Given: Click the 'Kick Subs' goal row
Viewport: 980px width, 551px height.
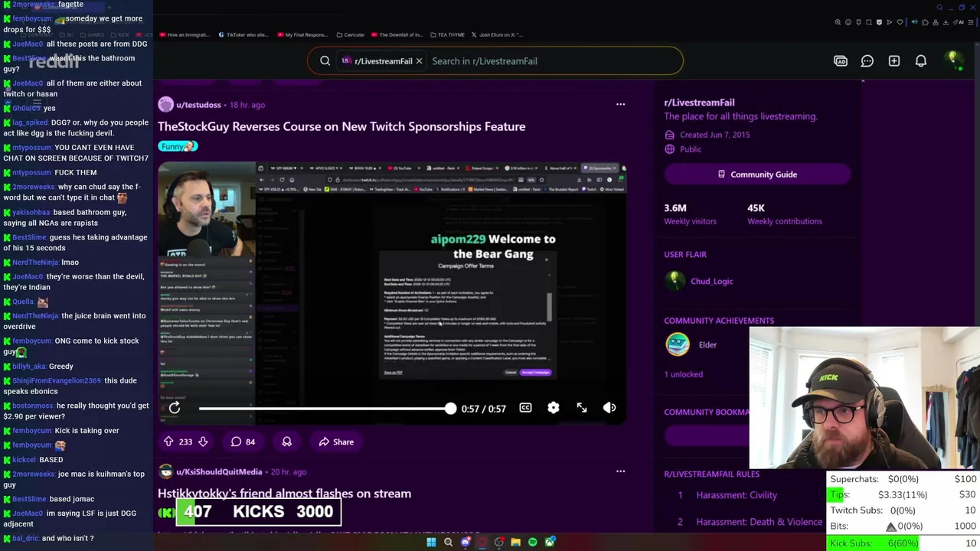Looking at the screenshot, I should point(903,543).
